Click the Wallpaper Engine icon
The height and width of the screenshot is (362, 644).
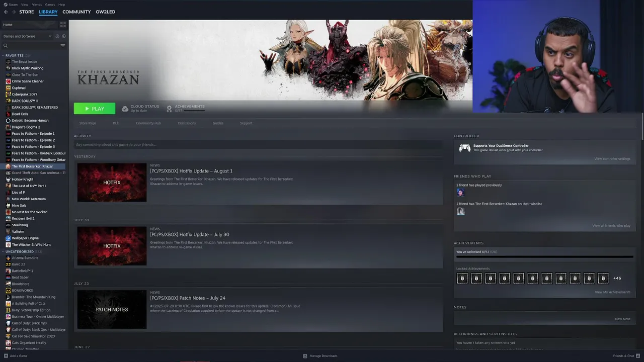[8, 238]
